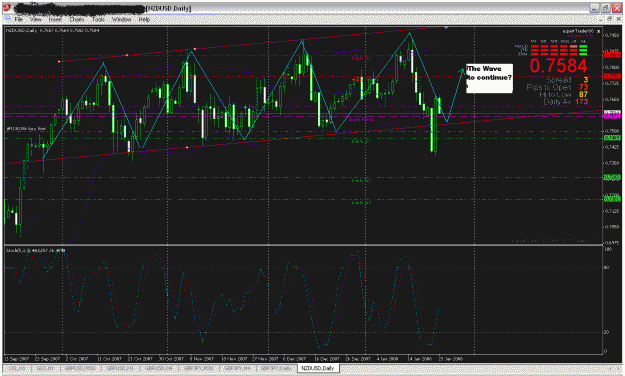Minimize the main application window
This screenshot has height=376, width=625.
point(594,8)
